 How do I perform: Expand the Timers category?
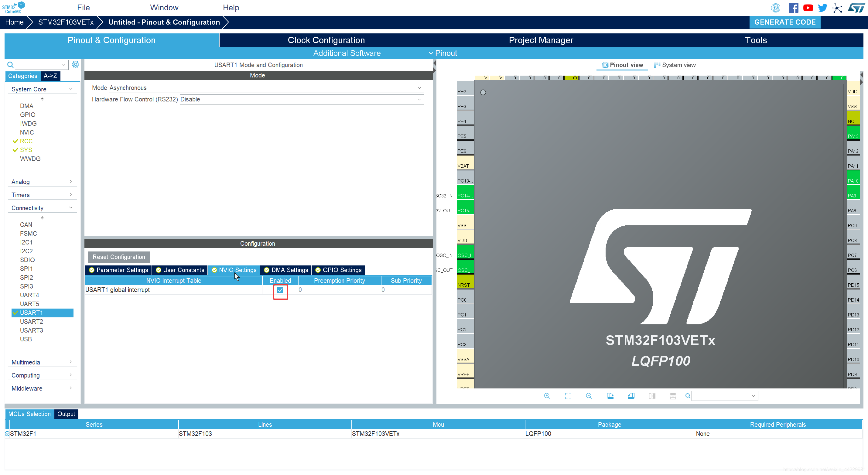[x=42, y=195]
